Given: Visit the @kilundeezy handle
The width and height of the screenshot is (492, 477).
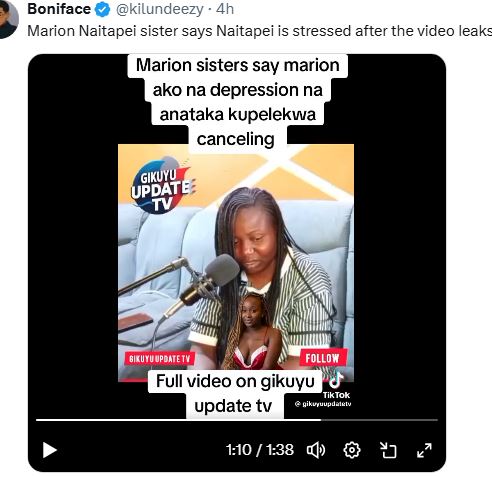Looking at the screenshot, I should click(x=159, y=9).
